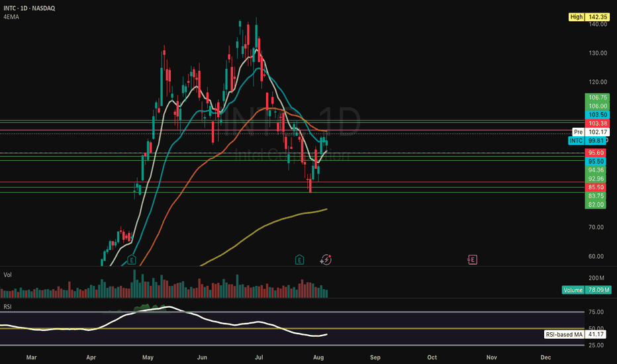Select the 82.00 green price level label
Viewport: 617px width, 364px height.
coord(595,205)
